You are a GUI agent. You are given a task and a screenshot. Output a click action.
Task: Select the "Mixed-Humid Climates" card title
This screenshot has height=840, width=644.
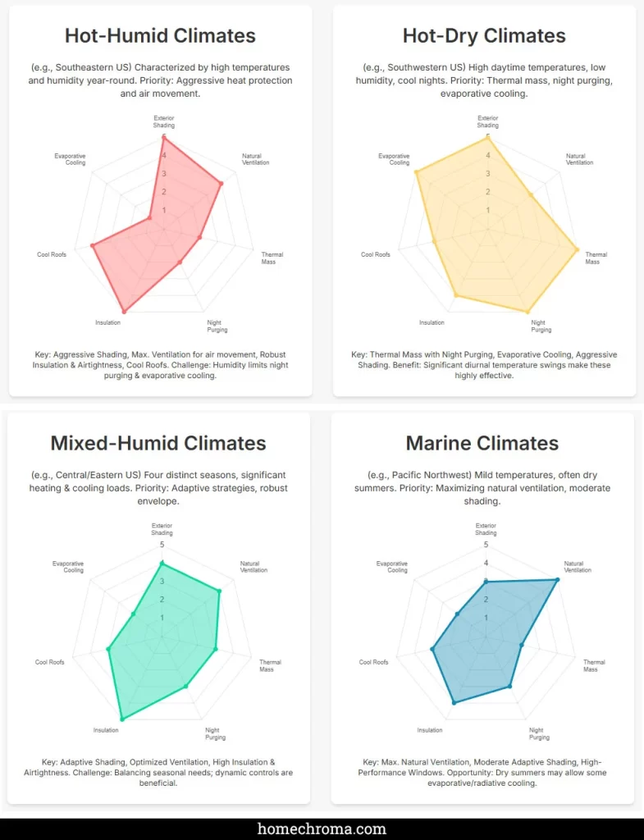[158, 444]
